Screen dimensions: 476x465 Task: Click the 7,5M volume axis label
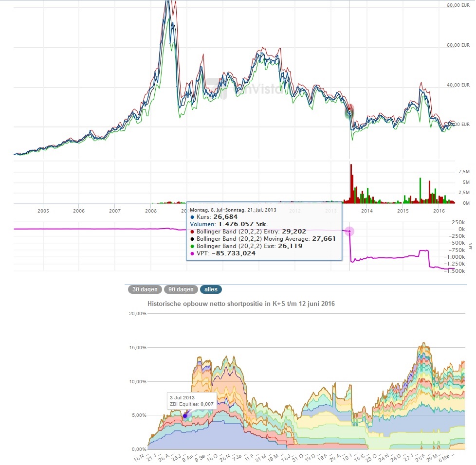464,172
